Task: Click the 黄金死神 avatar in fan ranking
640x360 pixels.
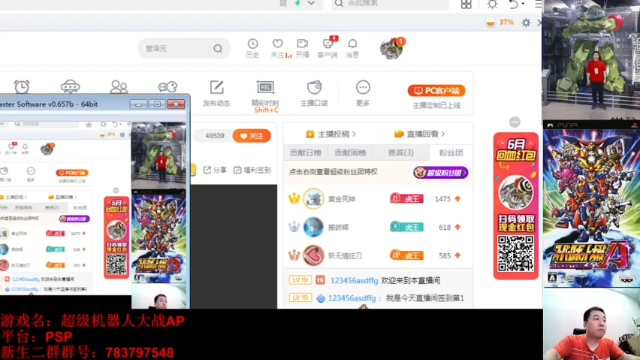Action: pos(313,199)
